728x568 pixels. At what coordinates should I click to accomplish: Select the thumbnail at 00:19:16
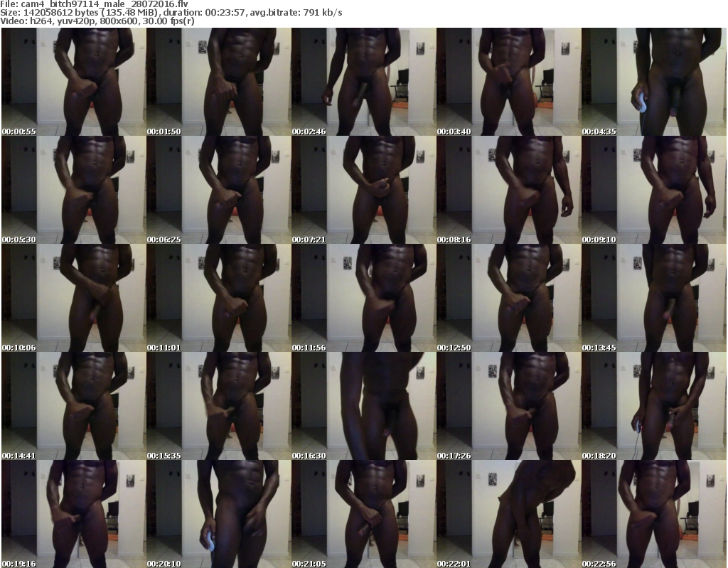[73, 514]
